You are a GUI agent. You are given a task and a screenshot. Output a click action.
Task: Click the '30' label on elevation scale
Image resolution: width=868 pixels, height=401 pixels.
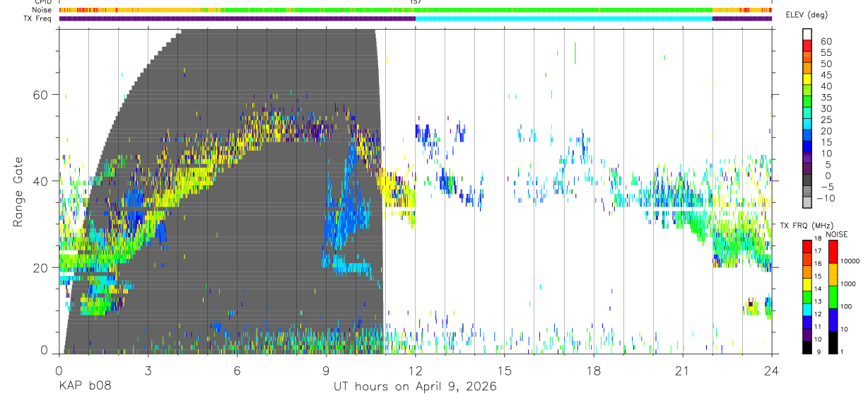tap(826, 108)
